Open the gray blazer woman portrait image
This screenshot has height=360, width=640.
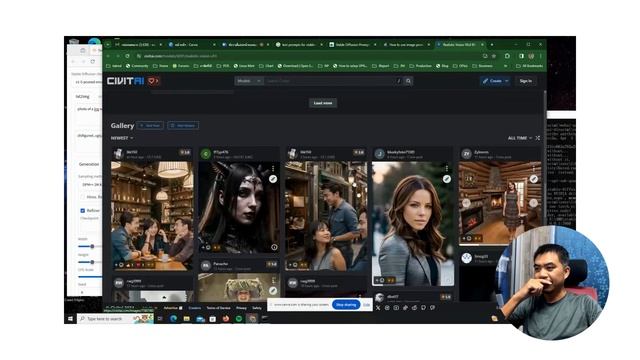point(413,223)
